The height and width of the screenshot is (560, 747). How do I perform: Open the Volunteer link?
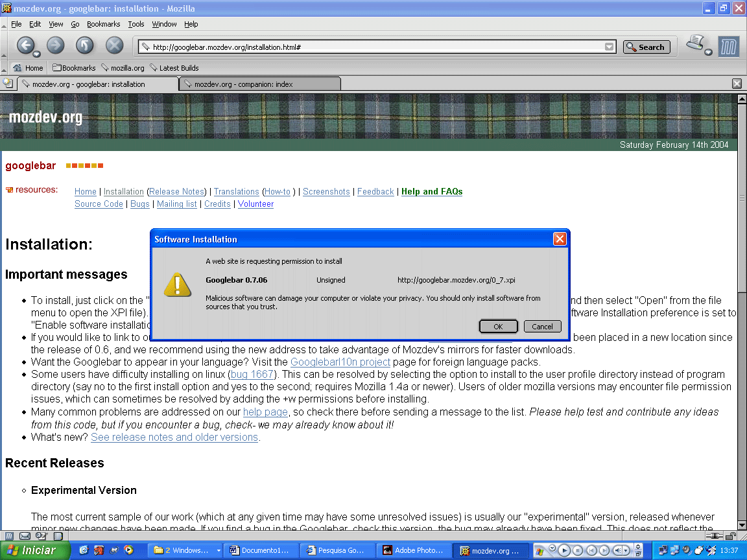(256, 204)
